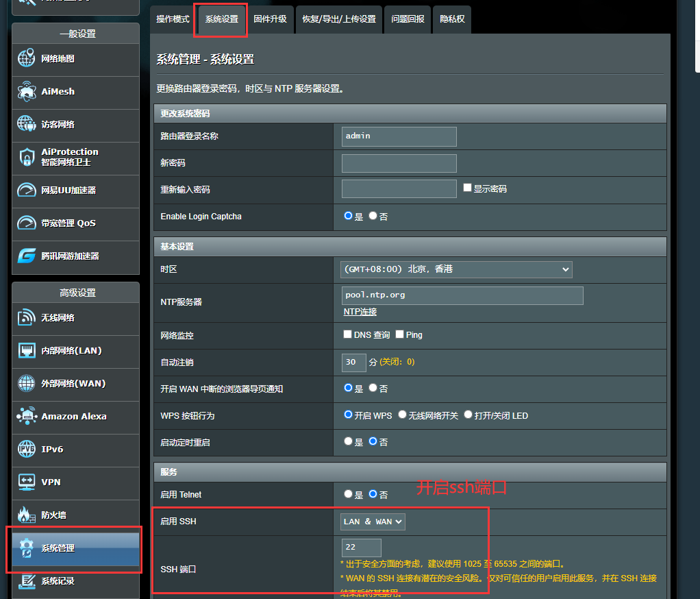Open 带宽管理 QoS gauge icon

[26, 223]
